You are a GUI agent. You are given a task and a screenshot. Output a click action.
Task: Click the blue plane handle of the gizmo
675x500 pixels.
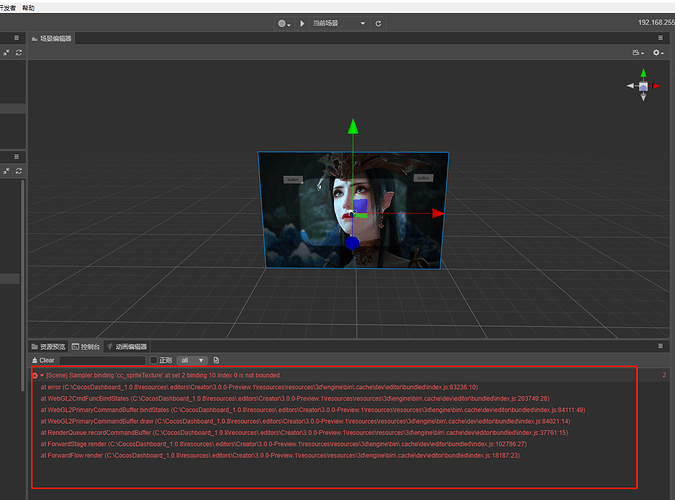pos(360,206)
